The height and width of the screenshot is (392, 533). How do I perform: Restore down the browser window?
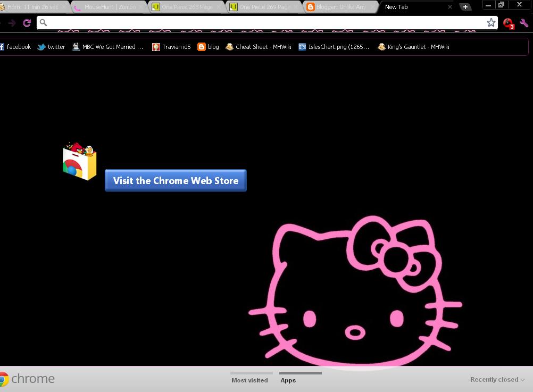click(501, 5)
